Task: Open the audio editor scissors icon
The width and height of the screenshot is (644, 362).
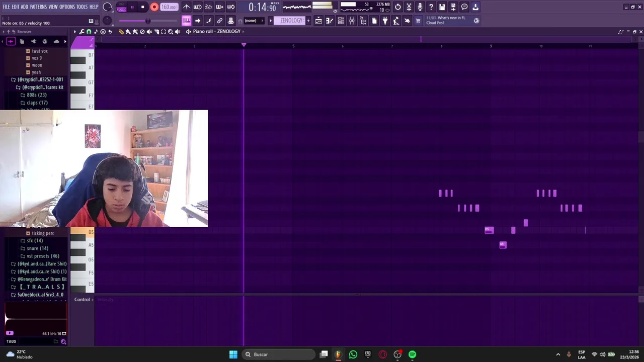Action: pos(409,7)
